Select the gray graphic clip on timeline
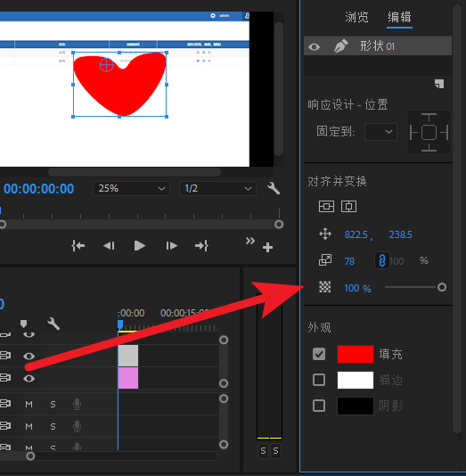 (128, 356)
